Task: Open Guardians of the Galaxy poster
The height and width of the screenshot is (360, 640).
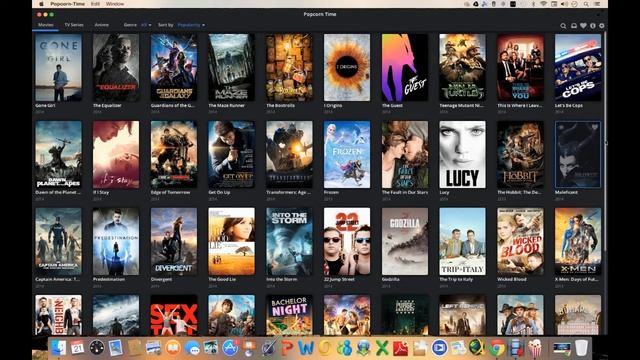Action: tap(174, 67)
